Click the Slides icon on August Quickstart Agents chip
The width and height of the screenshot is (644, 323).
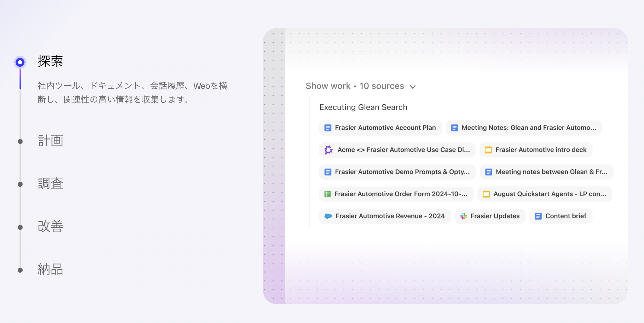point(486,194)
